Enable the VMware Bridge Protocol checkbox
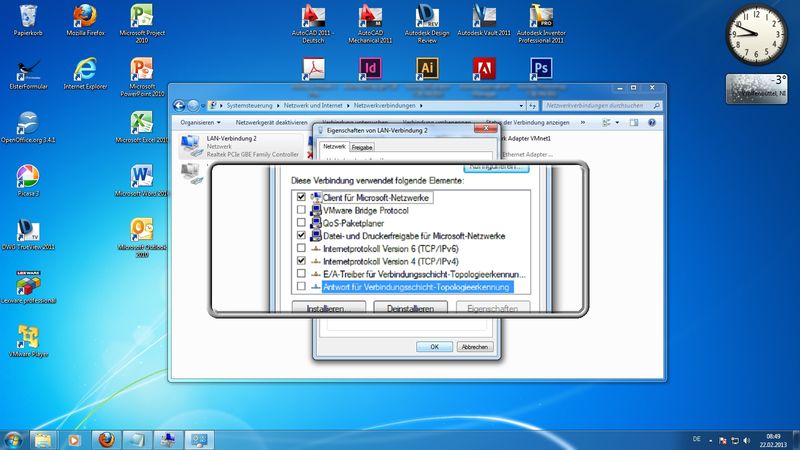 (301, 211)
